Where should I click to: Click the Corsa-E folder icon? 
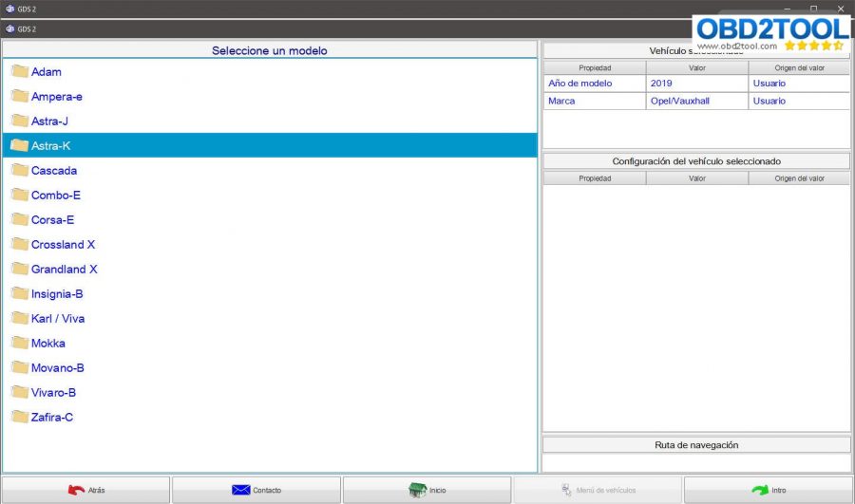(20, 219)
